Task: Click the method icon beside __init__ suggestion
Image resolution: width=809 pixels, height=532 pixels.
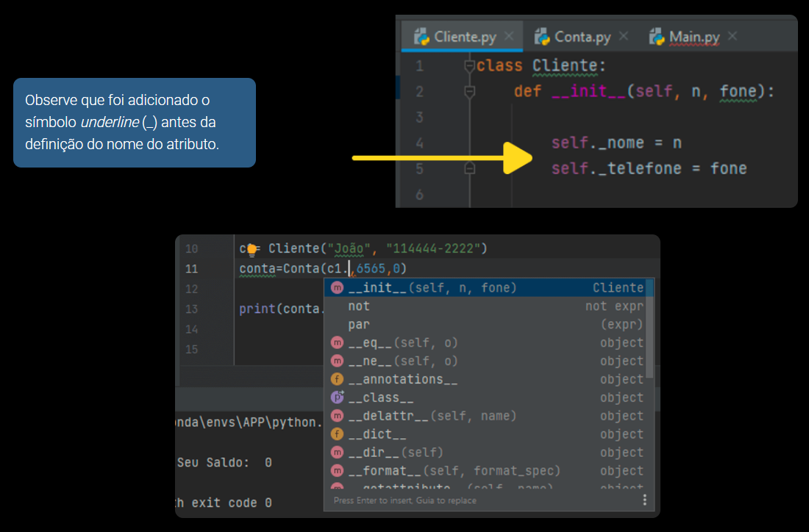Action: (x=337, y=287)
